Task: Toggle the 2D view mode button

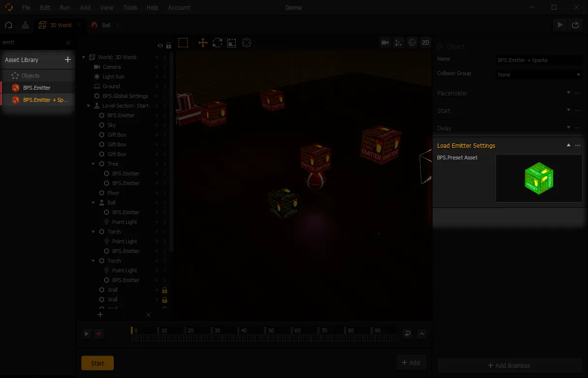Action: point(425,43)
